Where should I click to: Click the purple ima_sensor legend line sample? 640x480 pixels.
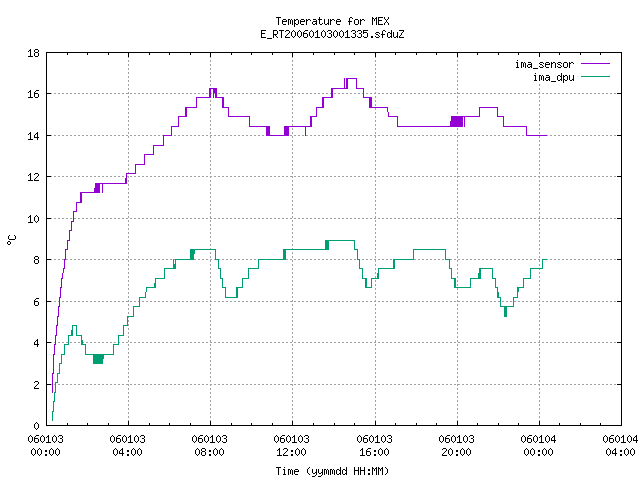(596, 64)
